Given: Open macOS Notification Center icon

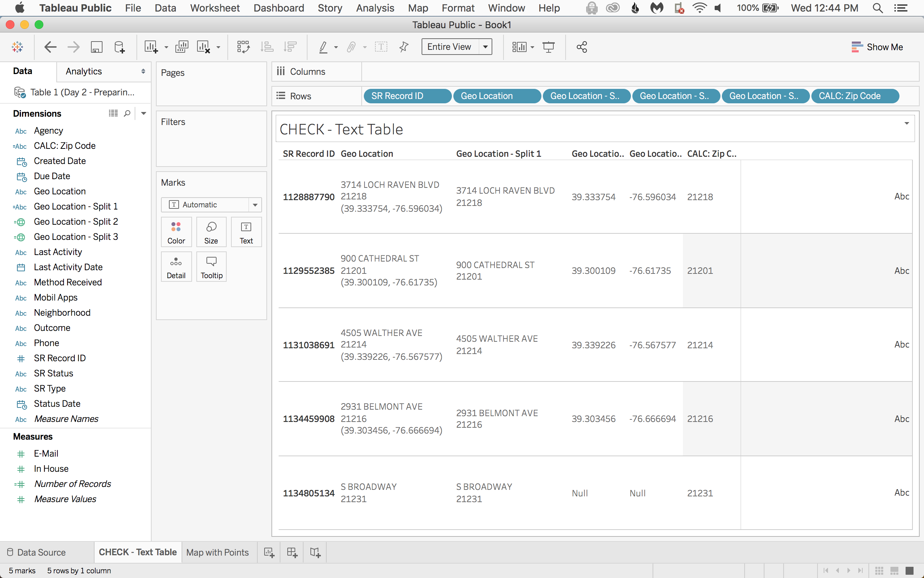Looking at the screenshot, I should coord(901,8).
